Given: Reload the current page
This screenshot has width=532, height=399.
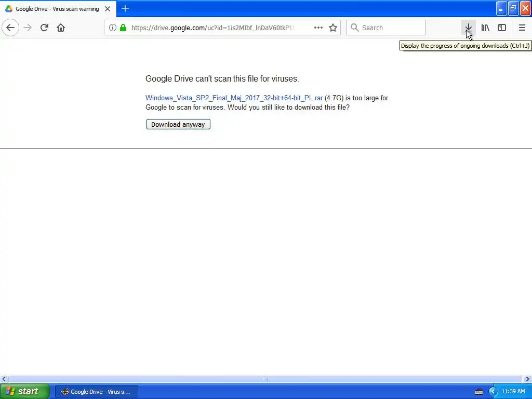Looking at the screenshot, I should point(44,28).
